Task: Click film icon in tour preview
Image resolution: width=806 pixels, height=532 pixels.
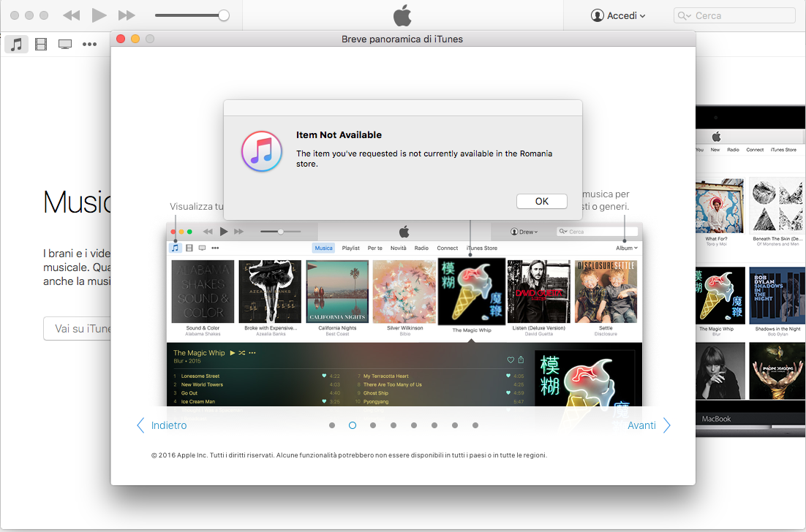Action: (189, 248)
